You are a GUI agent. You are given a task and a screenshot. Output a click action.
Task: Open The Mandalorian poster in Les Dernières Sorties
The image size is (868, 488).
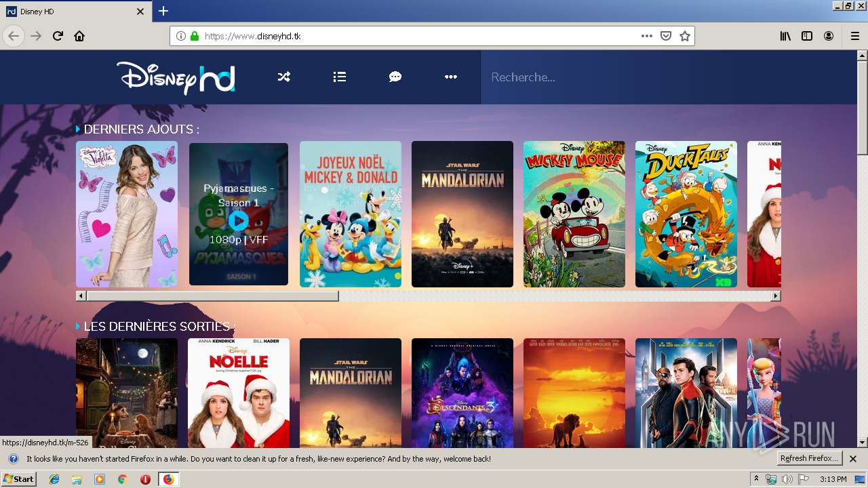[x=351, y=393]
